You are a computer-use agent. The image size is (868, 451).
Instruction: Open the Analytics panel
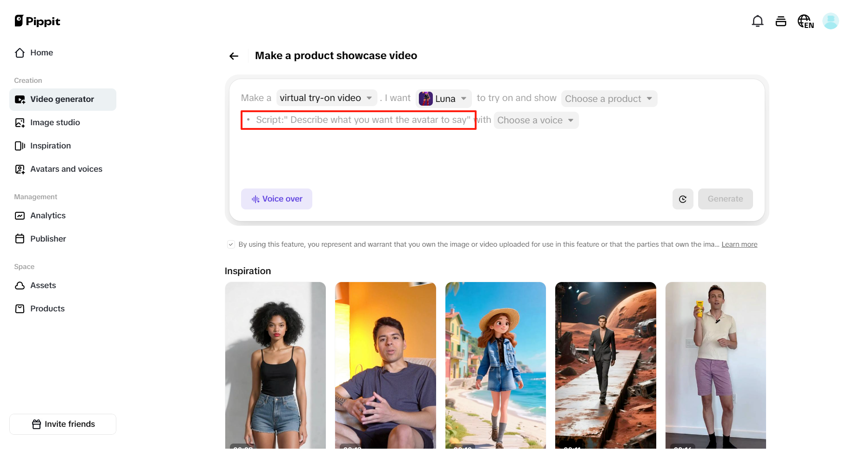(x=47, y=215)
